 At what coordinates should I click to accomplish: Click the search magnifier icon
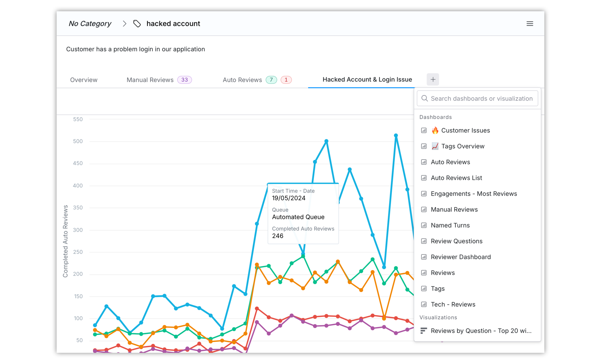[x=424, y=98]
